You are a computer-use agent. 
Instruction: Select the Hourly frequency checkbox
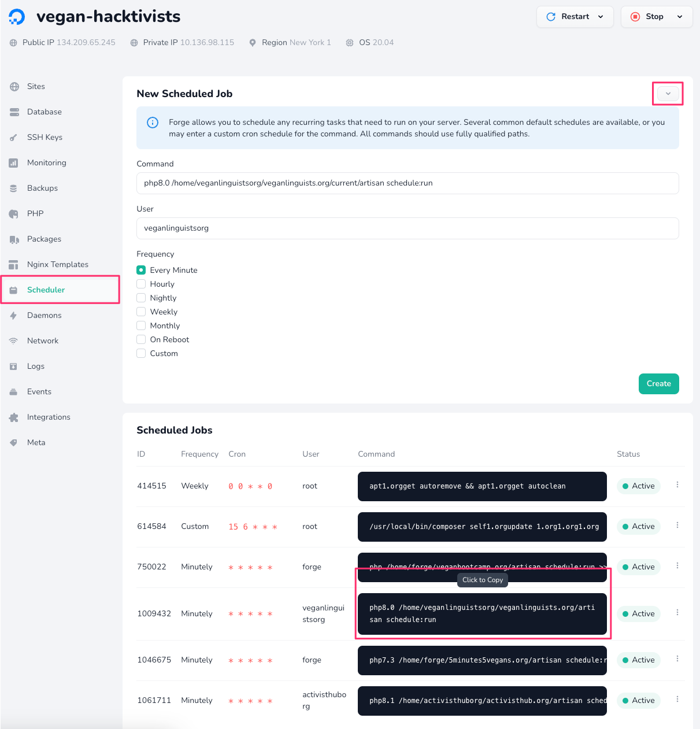141,284
